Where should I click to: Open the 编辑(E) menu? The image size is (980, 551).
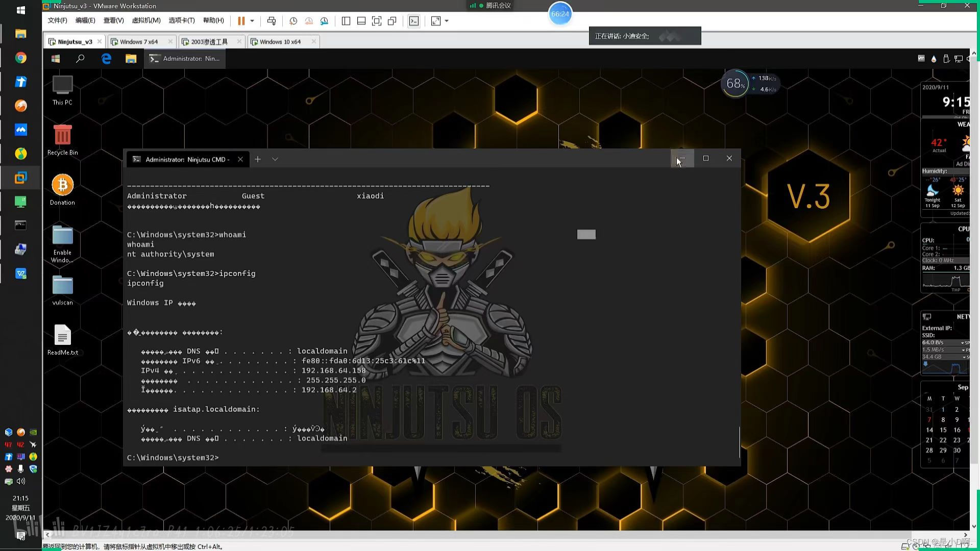85,20
